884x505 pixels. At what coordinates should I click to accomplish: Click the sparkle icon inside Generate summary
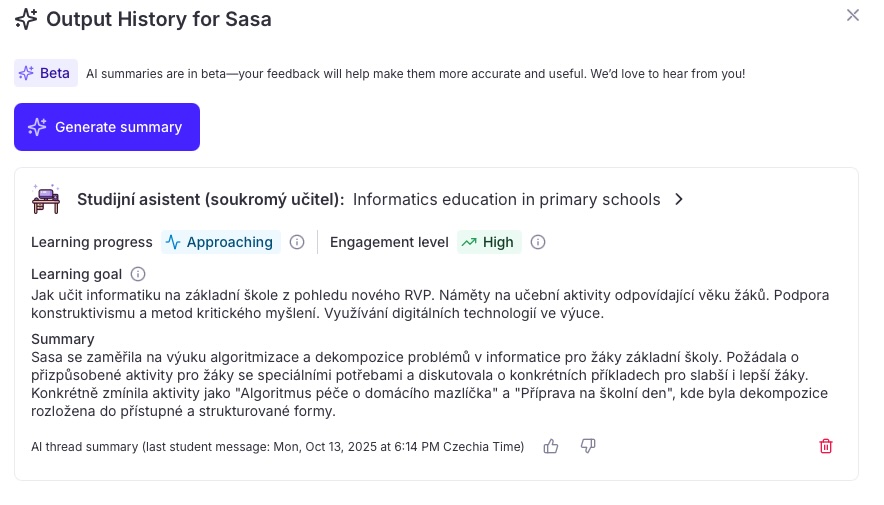coord(37,127)
